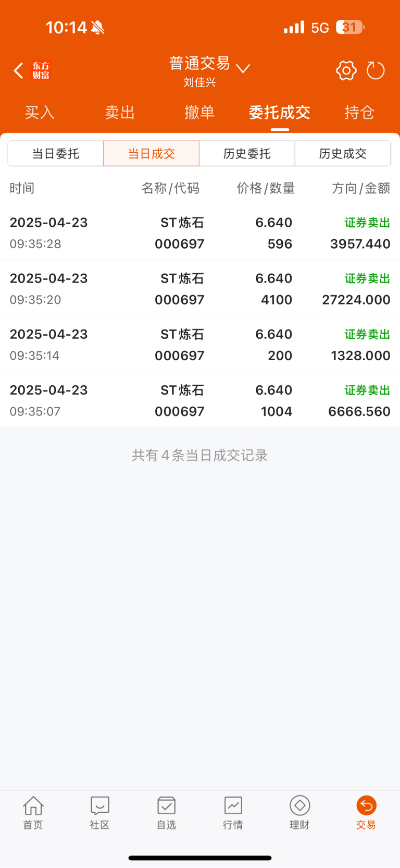
Task: Switch to the 买入 tab
Action: 40,113
